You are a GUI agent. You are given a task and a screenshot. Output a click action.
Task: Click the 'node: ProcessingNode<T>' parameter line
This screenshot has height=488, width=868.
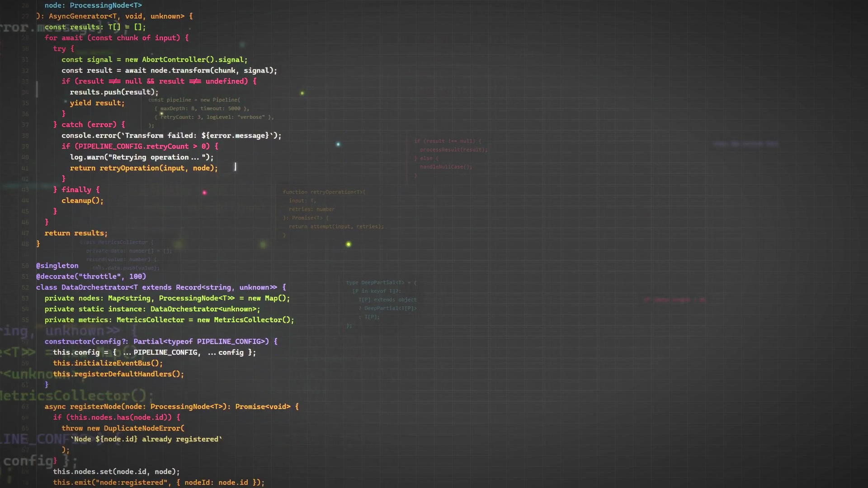[x=93, y=5]
